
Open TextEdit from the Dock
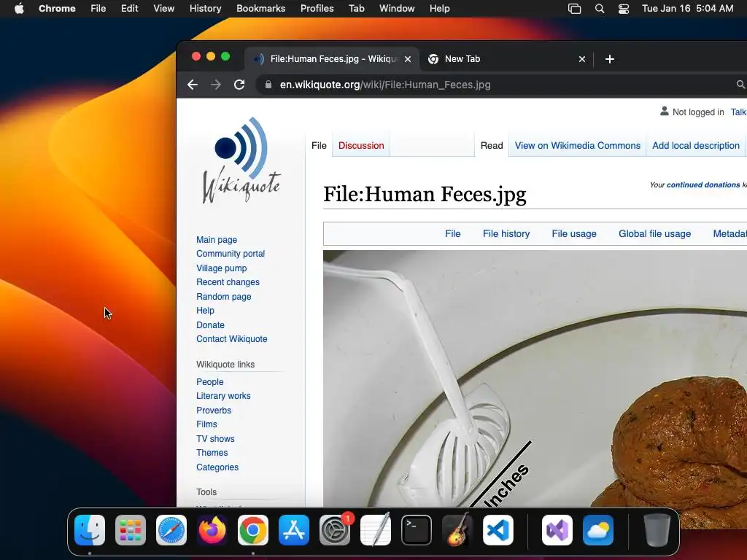(376, 530)
